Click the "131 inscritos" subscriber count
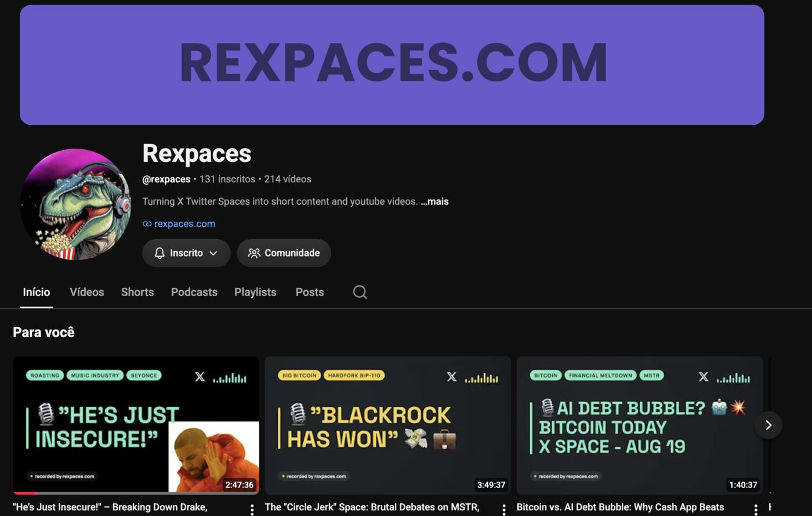Image resolution: width=812 pixels, height=516 pixels. pyautogui.click(x=227, y=179)
